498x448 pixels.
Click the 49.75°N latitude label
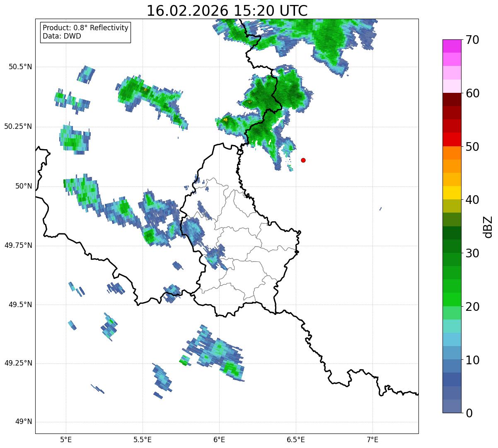(18, 245)
